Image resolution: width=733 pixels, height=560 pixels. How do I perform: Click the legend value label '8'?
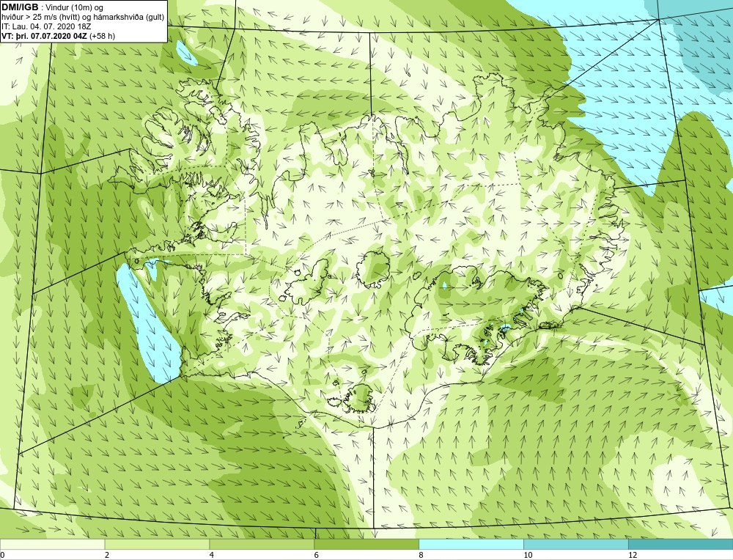[x=421, y=555]
